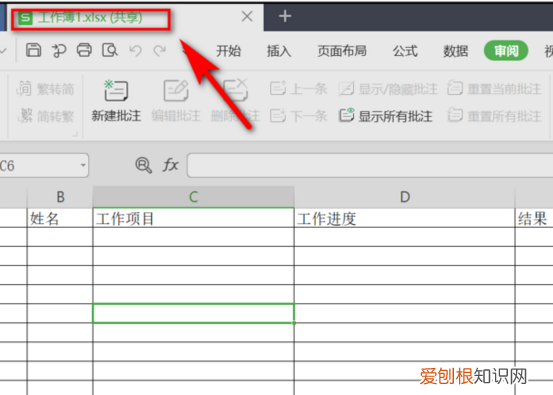Click Simplified to Traditional (简转繁)

point(45,116)
